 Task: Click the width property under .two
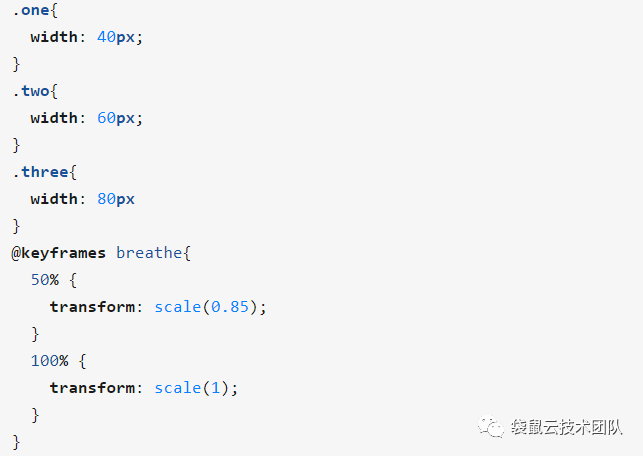pyautogui.click(x=54, y=118)
